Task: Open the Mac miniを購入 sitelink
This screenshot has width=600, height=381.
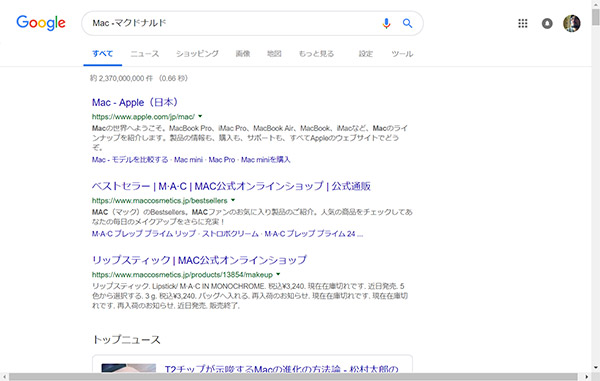Action: coord(266,160)
